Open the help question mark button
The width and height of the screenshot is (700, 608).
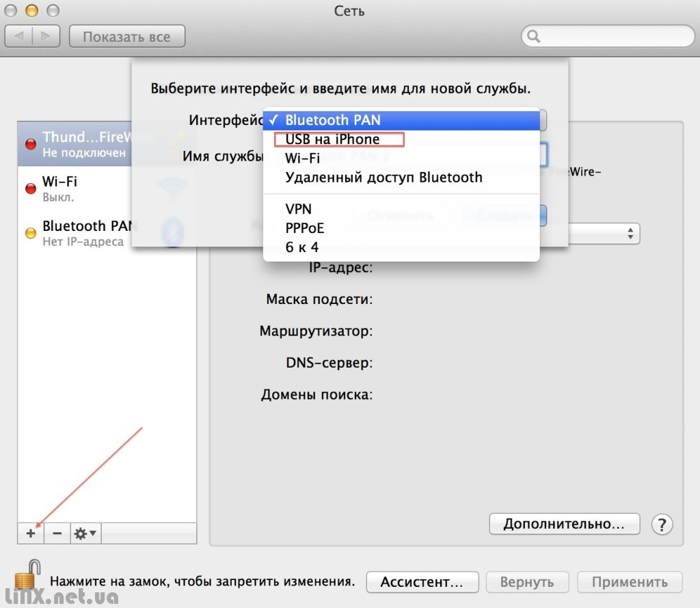[x=662, y=525]
